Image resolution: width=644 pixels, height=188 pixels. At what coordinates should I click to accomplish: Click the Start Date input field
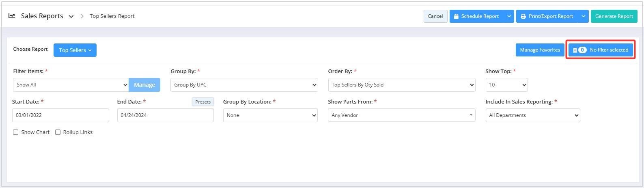coord(60,115)
